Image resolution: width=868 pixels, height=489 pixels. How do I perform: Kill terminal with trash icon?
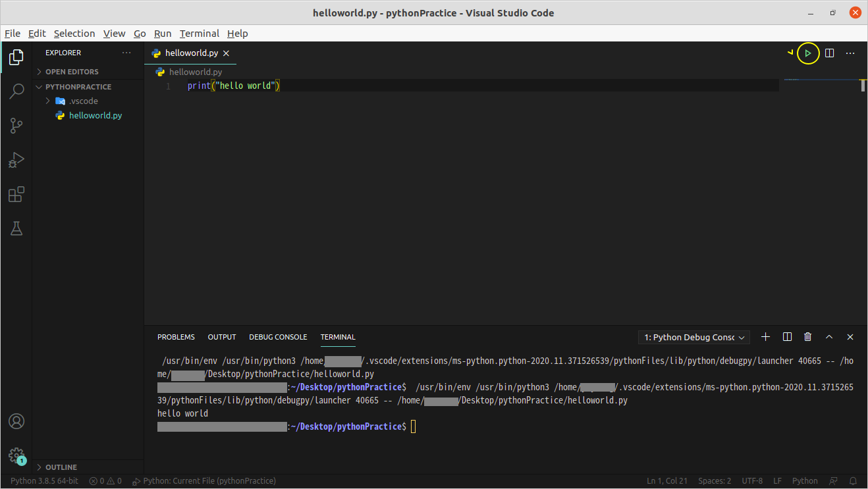pos(808,337)
